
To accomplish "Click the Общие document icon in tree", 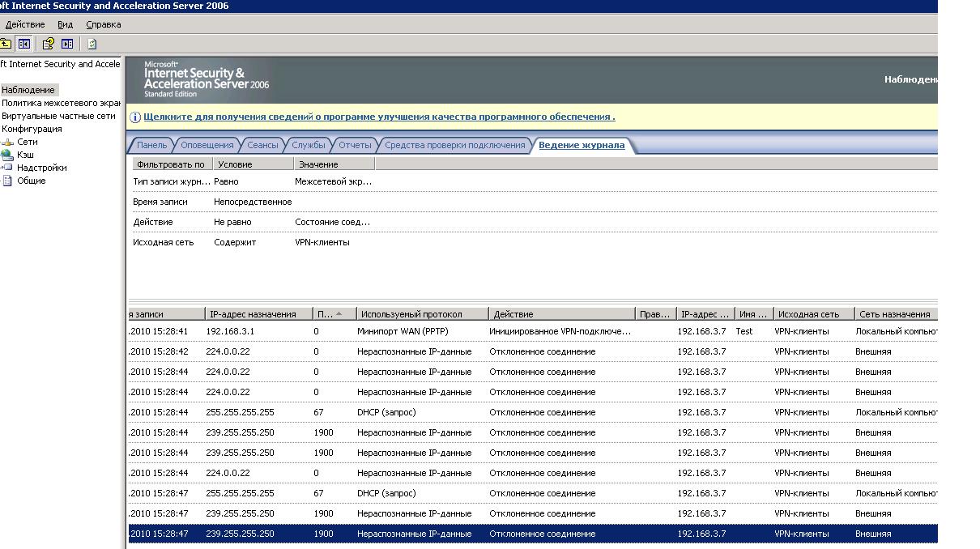I will point(7,181).
